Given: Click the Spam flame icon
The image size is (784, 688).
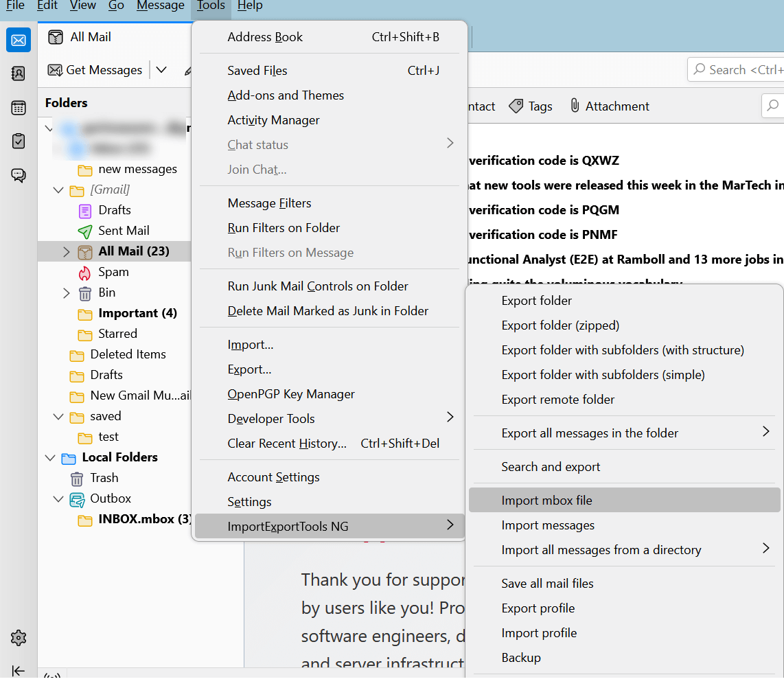Looking at the screenshot, I should (84, 273).
